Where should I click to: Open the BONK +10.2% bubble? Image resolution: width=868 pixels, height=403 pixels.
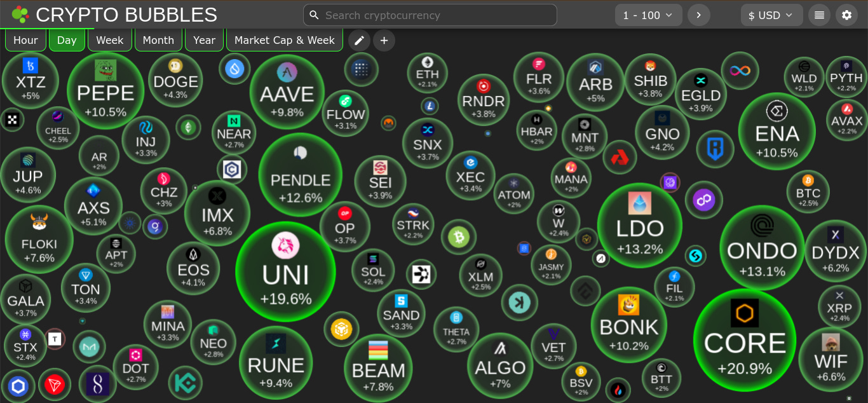pos(629,325)
